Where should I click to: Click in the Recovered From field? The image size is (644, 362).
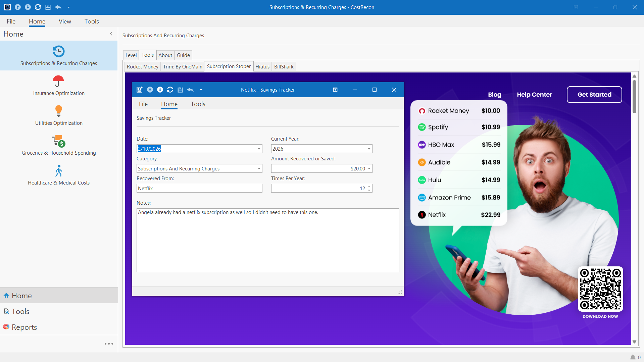199,189
